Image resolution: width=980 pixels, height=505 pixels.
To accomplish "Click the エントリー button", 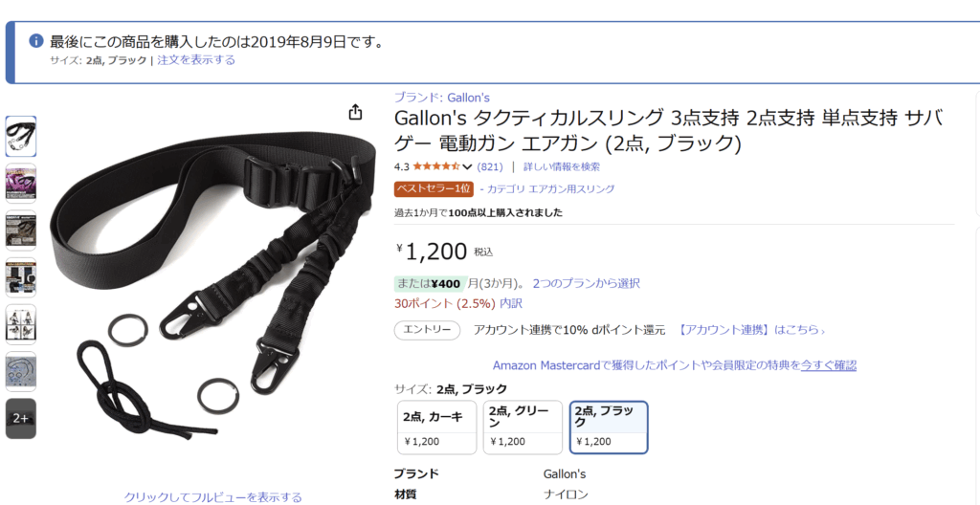I will click(x=428, y=330).
